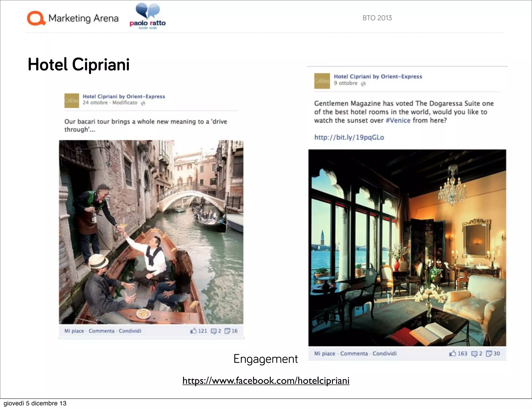Click the thumbs-up icon showing 163 likes

(453, 353)
